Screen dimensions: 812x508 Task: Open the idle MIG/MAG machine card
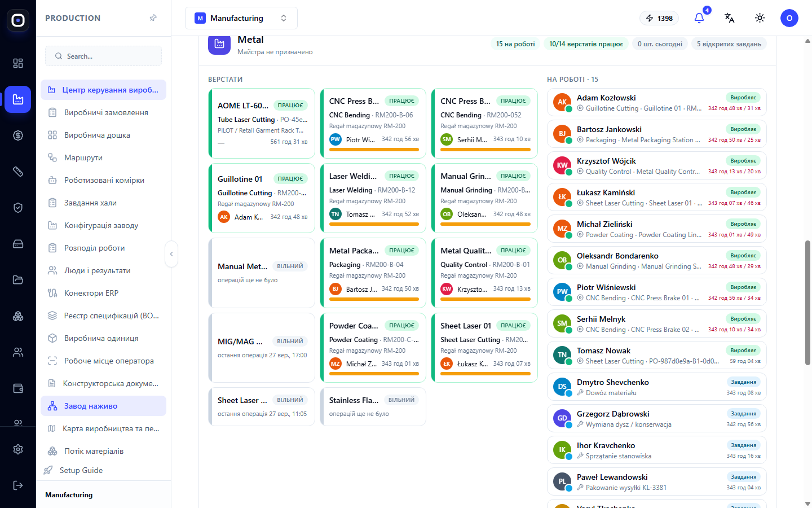pyautogui.click(x=262, y=348)
